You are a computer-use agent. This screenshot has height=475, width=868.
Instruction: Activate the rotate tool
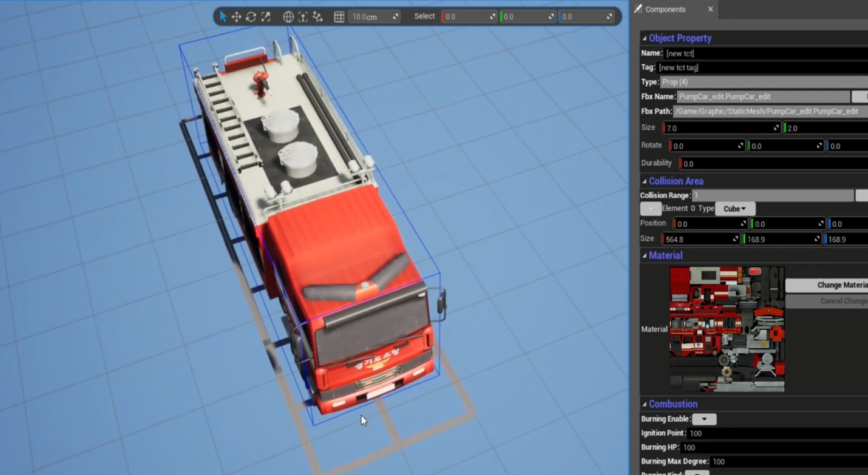pos(251,17)
